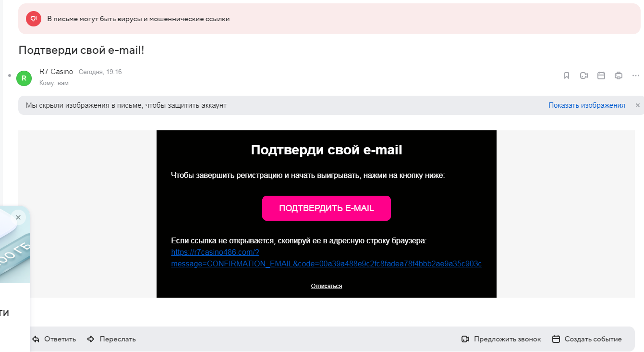Click the white heading 'Подтверди свой e-mail'
The width and height of the screenshot is (644, 352).
[327, 150]
